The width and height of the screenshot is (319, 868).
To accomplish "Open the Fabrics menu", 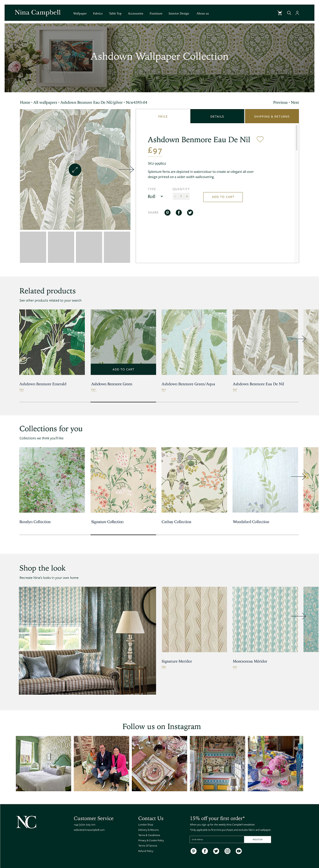I will coord(98,14).
